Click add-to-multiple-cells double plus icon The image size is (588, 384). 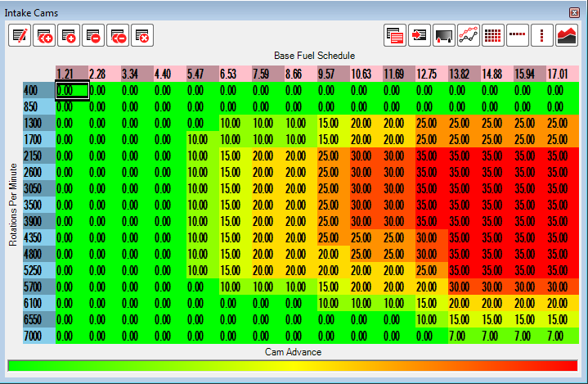click(44, 36)
